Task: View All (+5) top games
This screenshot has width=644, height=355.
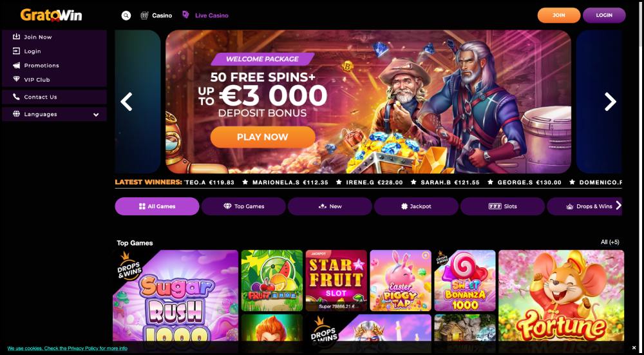Action: click(x=610, y=242)
